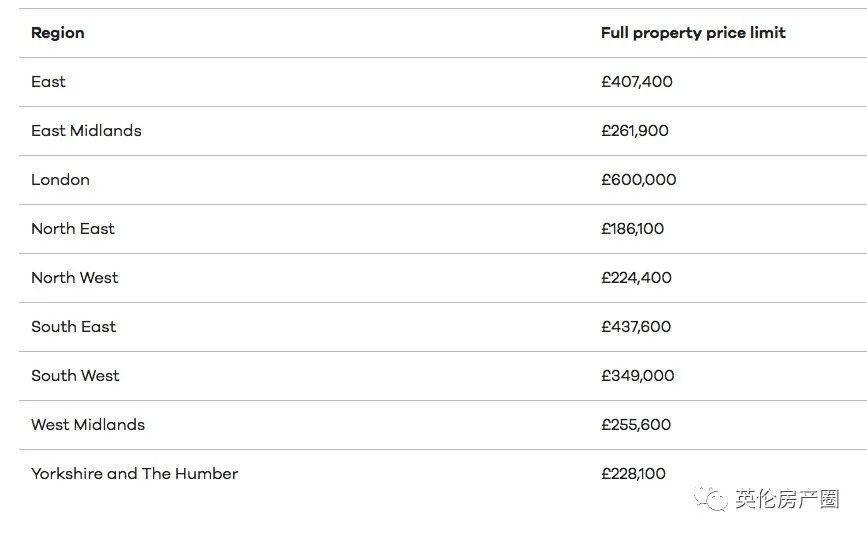Click the East Midlands region cell
This screenshot has width=867, height=536.
[x=86, y=131]
